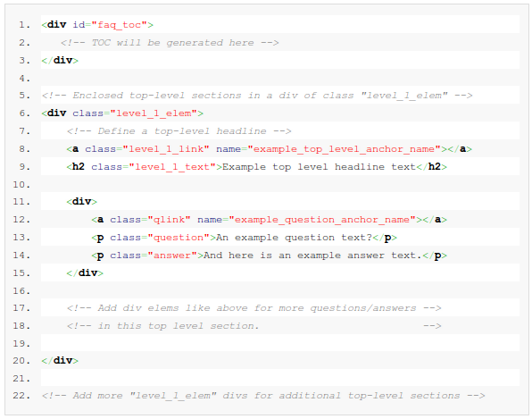
Task: Click the closing div tag on line 3
Action: pos(60,61)
